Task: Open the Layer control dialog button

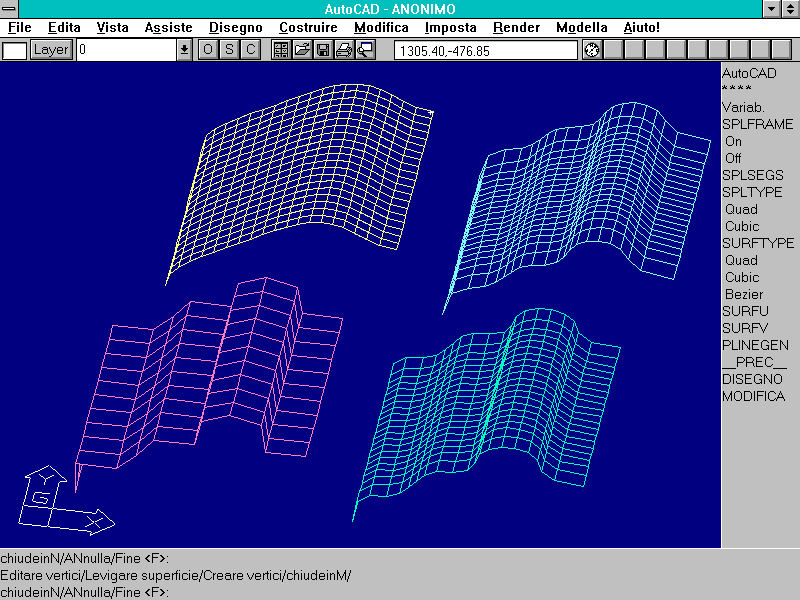Action: (51, 49)
